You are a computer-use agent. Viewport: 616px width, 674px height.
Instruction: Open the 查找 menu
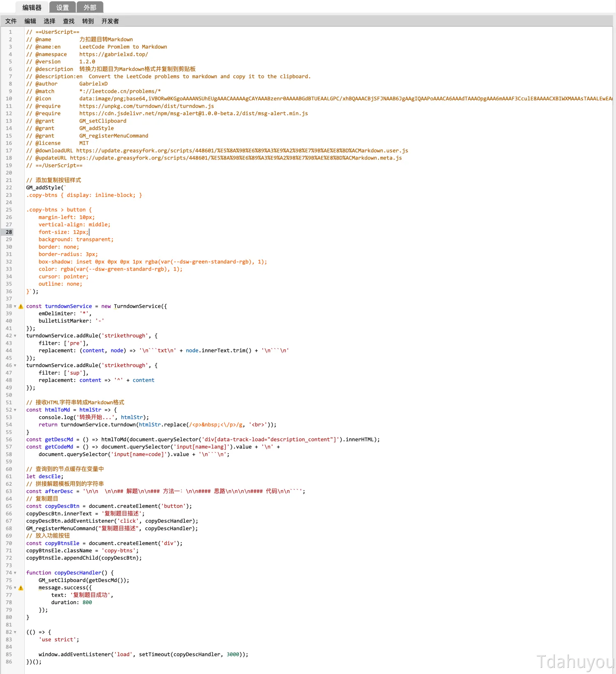point(69,21)
